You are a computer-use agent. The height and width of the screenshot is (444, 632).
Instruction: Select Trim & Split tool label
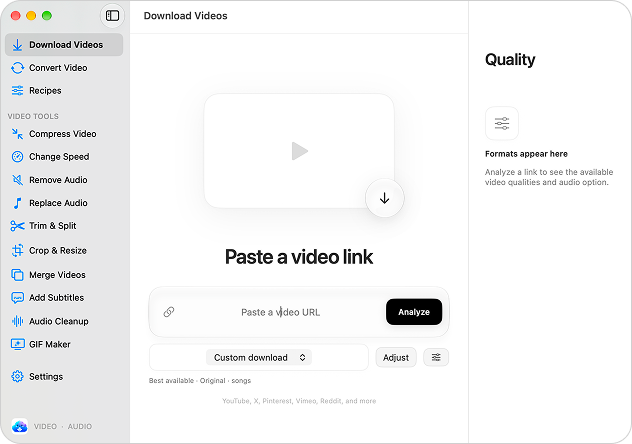[x=52, y=226]
